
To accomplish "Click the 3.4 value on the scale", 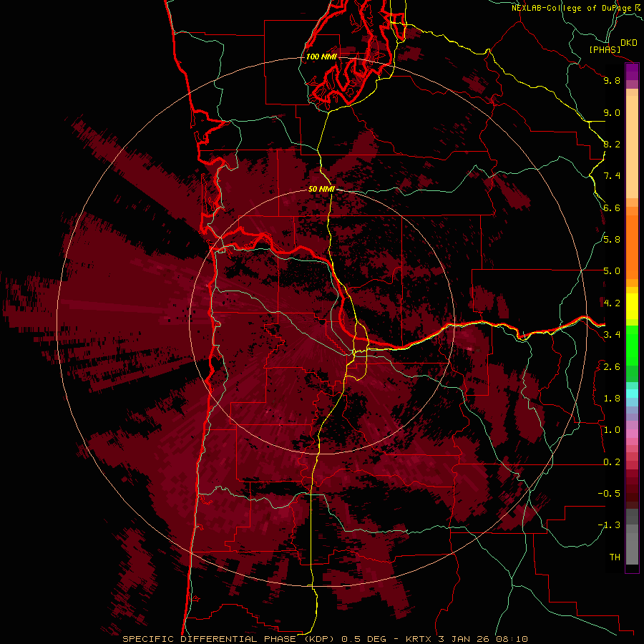I will point(612,335).
